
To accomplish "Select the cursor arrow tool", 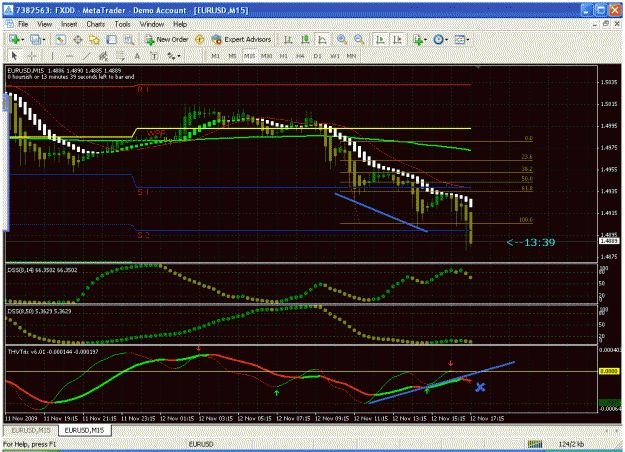I will click(x=14, y=56).
